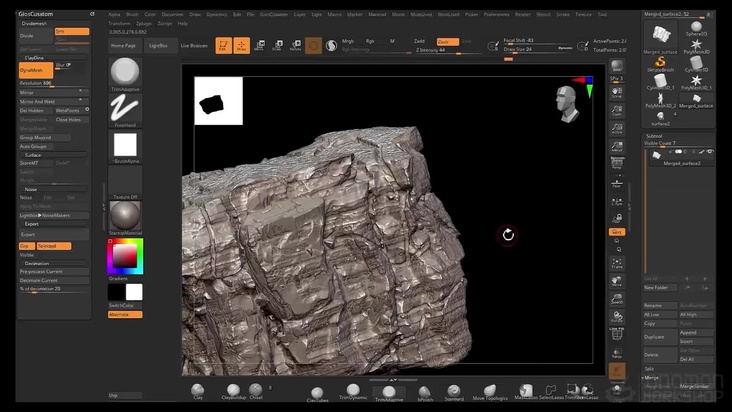Click the orange gizmo circle icon

click(x=313, y=45)
